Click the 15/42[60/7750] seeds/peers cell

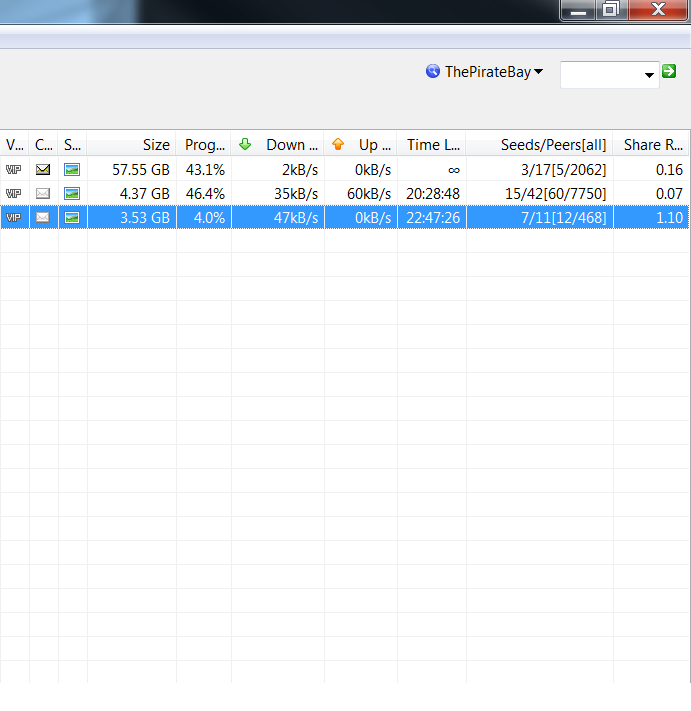point(540,194)
